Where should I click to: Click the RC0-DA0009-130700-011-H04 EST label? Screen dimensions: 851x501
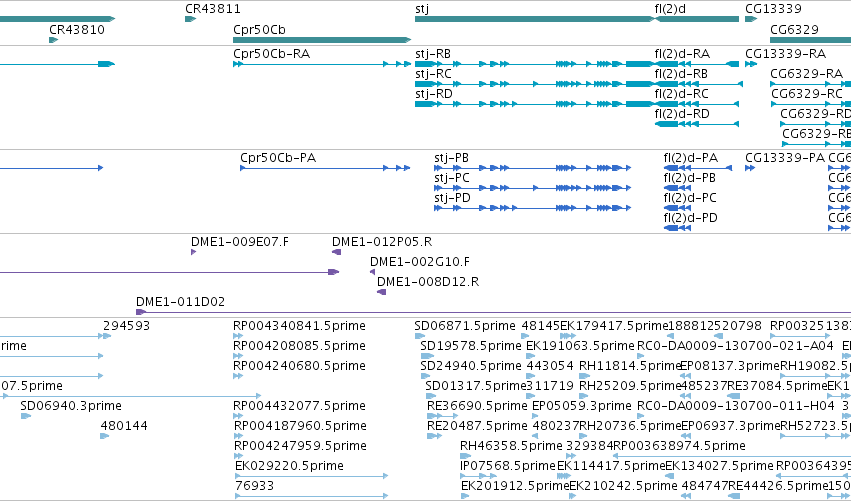pyautogui.click(x=735, y=406)
